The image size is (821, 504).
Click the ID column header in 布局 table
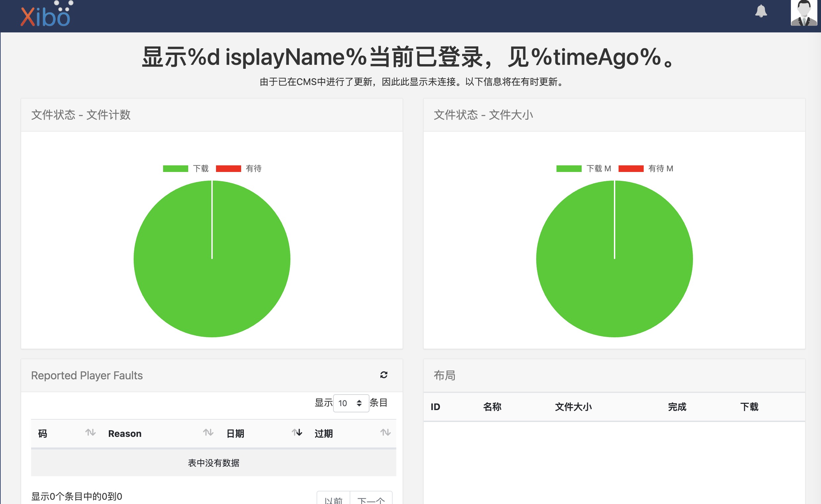coord(435,407)
